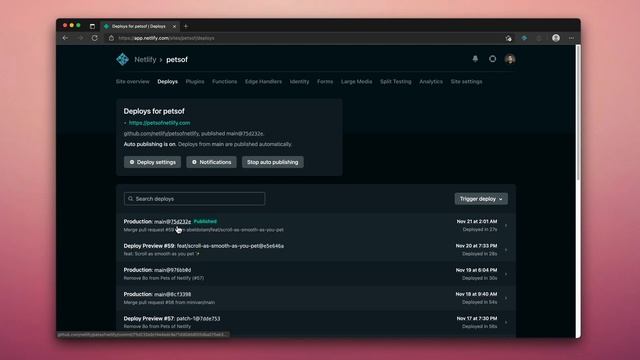Switch to Split Testing tab
This screenshot has height=360, width=640.
(x=396, y=82)
